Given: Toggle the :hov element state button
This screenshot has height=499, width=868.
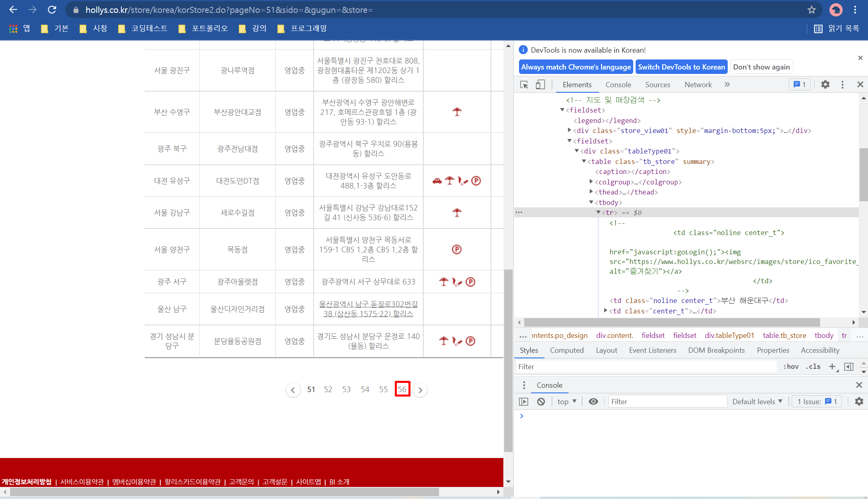Looking at the screenshot, I should (x=791, y=366).
